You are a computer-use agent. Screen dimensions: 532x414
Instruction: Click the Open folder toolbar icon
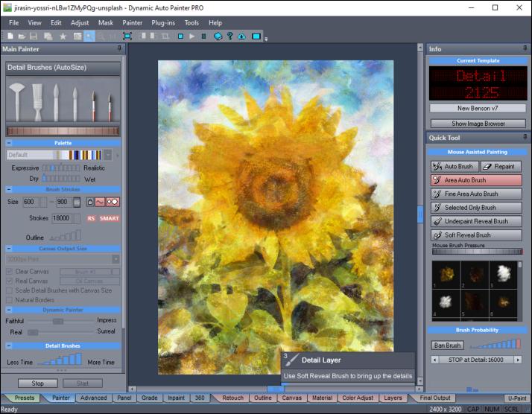(x=22, y=36)
